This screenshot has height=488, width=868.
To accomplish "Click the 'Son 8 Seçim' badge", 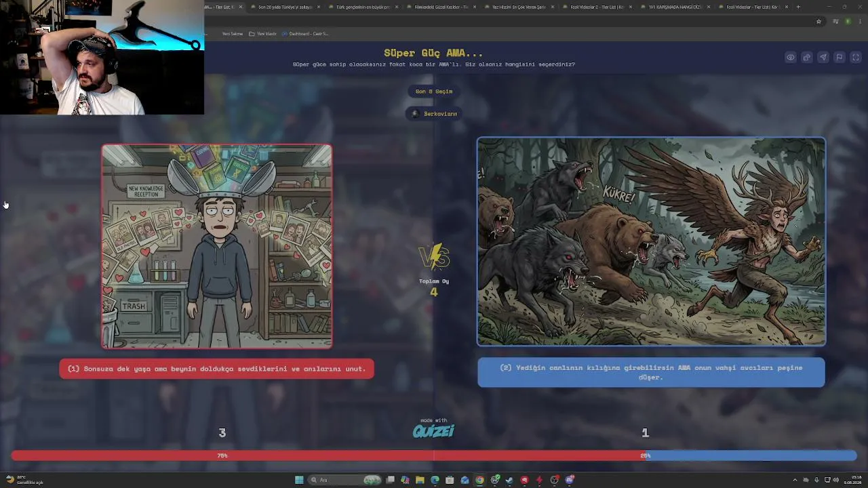I will (434, 91).
